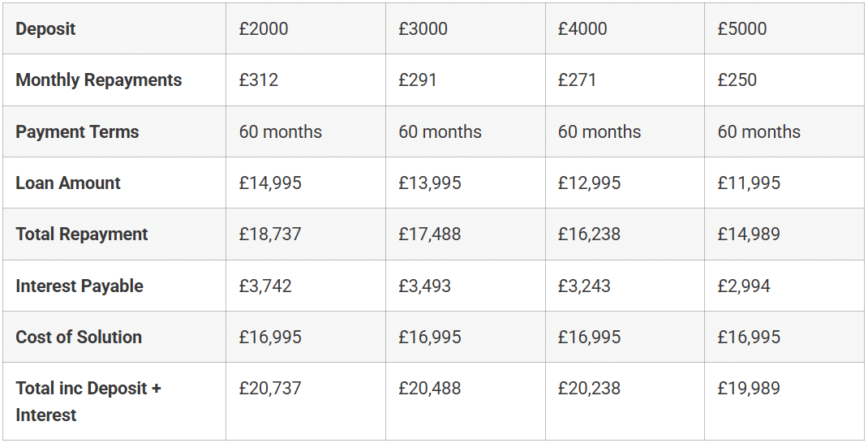Select £16,995 cost under £4000 deposit
Viewport: 868px width, 443px height.
[x=589, y=337]
